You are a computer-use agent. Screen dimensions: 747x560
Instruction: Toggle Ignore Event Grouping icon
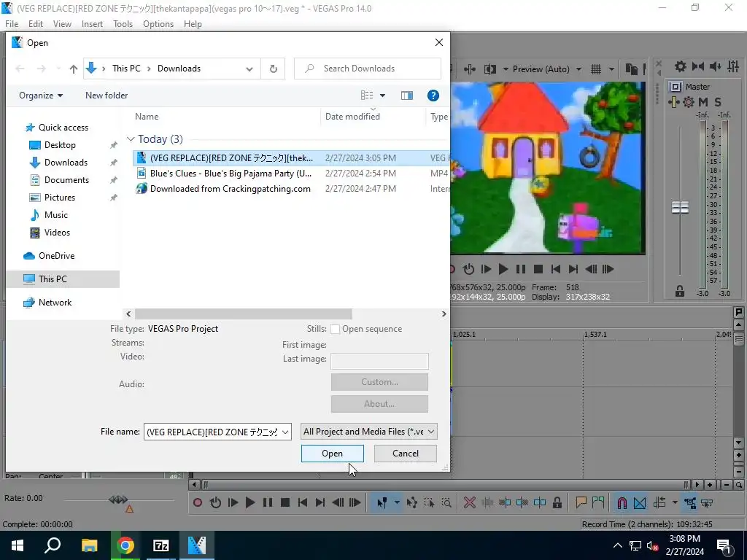pyautogui.click(x=707, y=502)
